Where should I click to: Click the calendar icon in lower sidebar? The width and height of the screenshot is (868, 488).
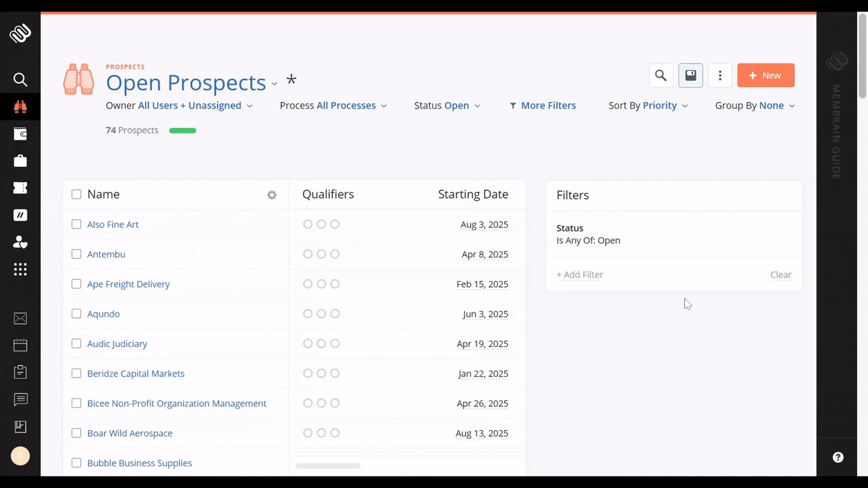pos(20,345)
